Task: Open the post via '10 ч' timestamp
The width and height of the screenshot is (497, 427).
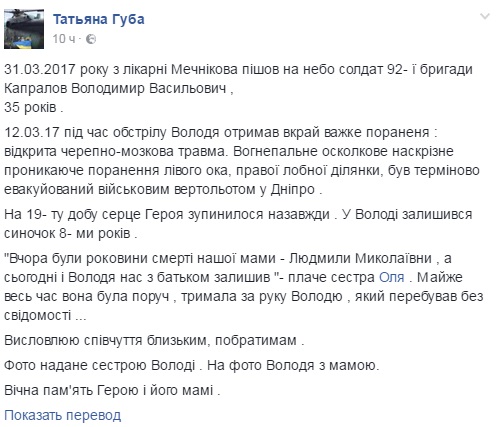Action: click(64, 39)
